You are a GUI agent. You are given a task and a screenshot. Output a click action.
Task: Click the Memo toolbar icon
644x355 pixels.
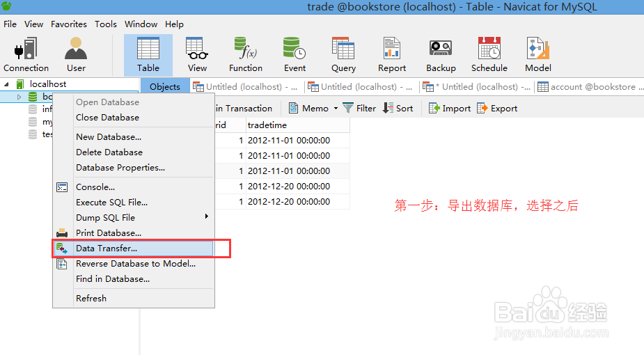pos(293,108)
